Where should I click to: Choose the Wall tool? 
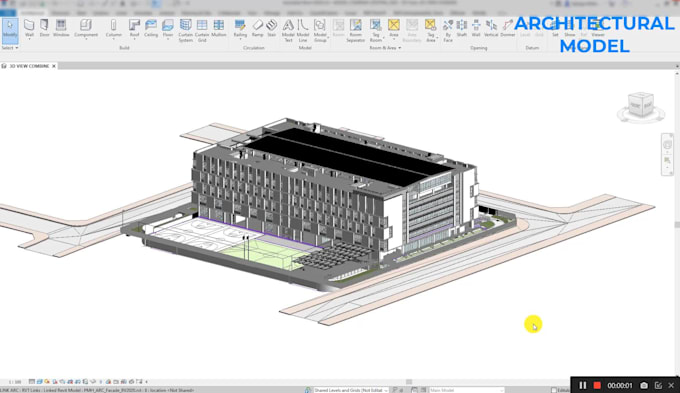[x=29, y=28]
